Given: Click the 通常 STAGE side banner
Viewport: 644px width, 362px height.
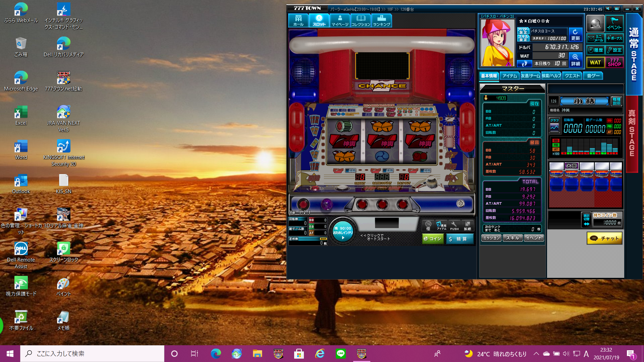Looking at the screenshot, I should [634, 54].
